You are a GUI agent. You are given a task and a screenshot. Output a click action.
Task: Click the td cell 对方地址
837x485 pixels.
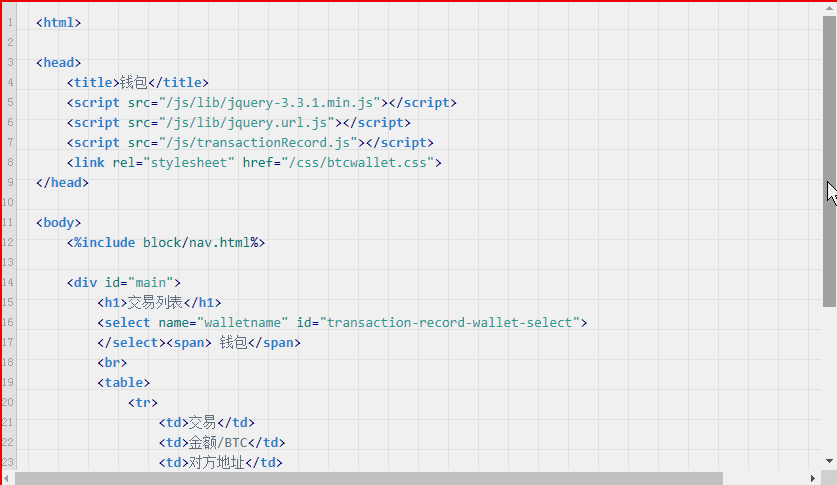(x=220, y=463)
